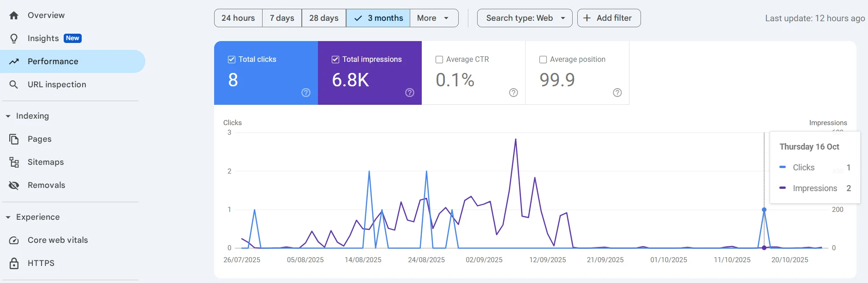Enable the Average CTR checkbox
The width and height of the screenshot is (868, 283).
pyautogui.click(x=439, y=60)
